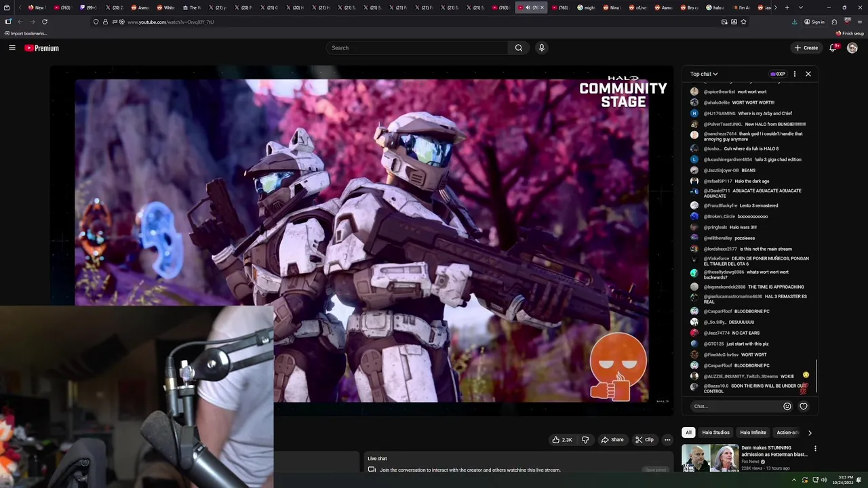This screenshot has height=488, width=868.
Task: Click Sign in in Firefox toolbar
Action: (x=814, y=22)
